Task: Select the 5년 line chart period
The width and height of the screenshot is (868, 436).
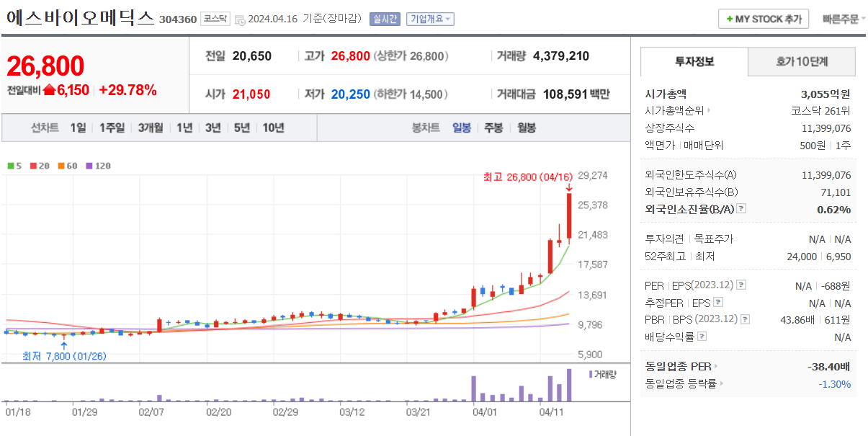Action: tap(241, 128)
